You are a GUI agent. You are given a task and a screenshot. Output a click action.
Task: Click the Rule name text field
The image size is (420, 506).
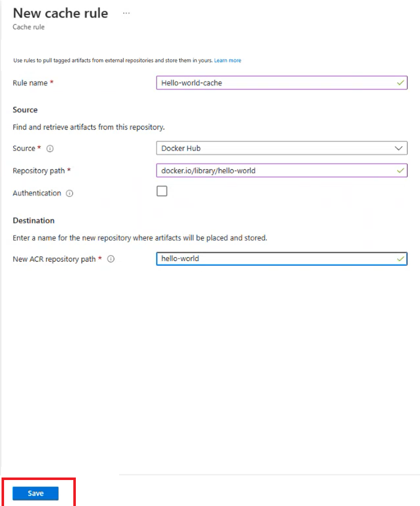(275, 82)
